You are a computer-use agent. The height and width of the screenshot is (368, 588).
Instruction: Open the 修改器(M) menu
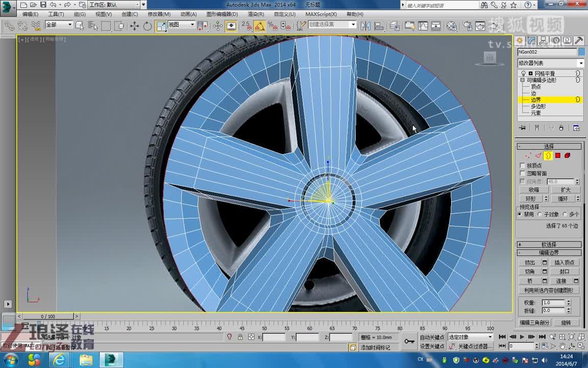[x=160, y=14]
